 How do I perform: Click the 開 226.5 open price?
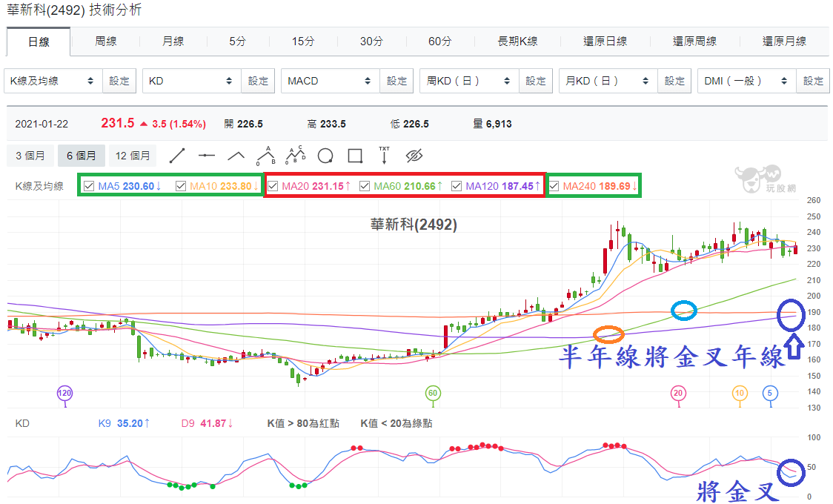pos(243,124)
